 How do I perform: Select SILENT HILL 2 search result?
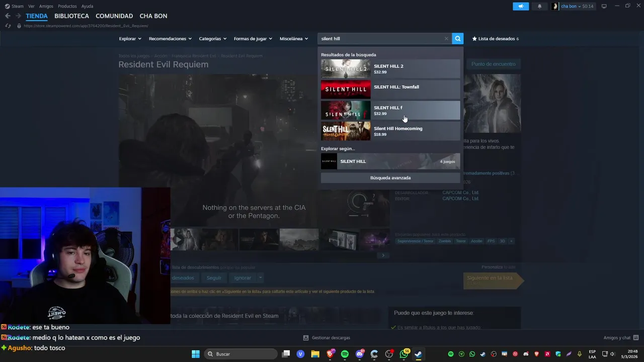390,69
